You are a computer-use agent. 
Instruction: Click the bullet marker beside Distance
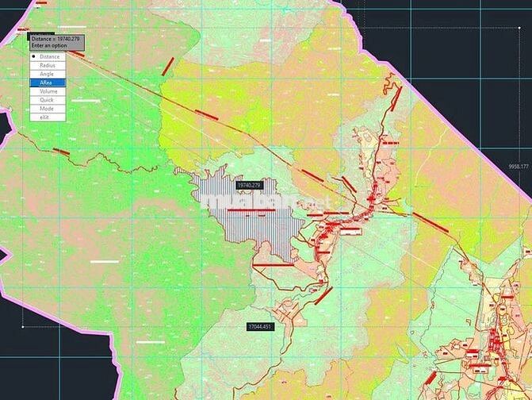pyautogui.click(x=34, y=57)
